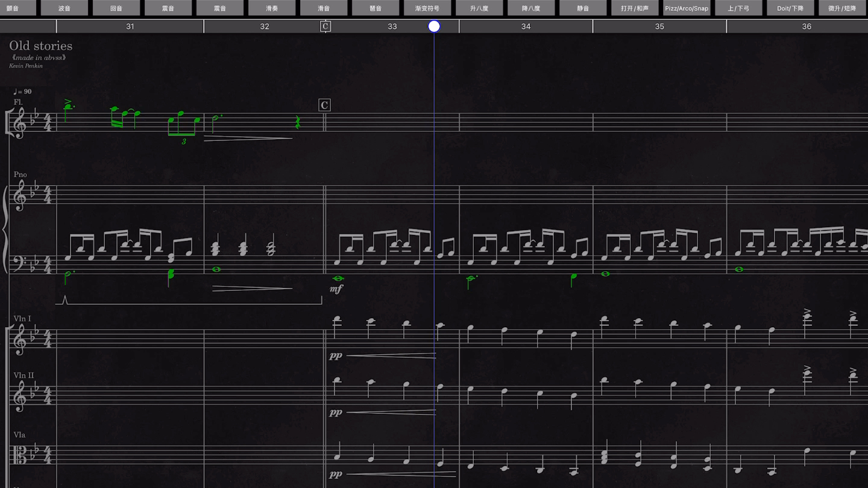Select the Vln II treble clef
868x488 pixels.
click(20, 396)
